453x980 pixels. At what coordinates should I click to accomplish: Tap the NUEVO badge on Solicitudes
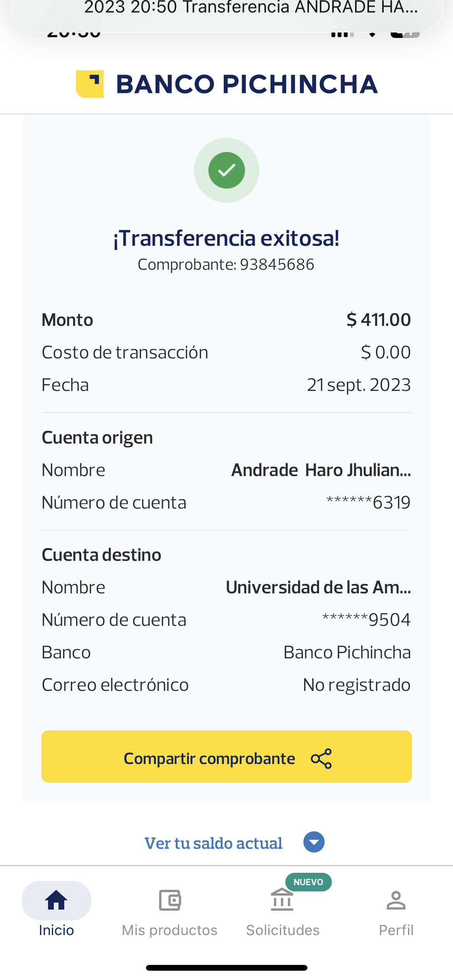coord(308,882)
